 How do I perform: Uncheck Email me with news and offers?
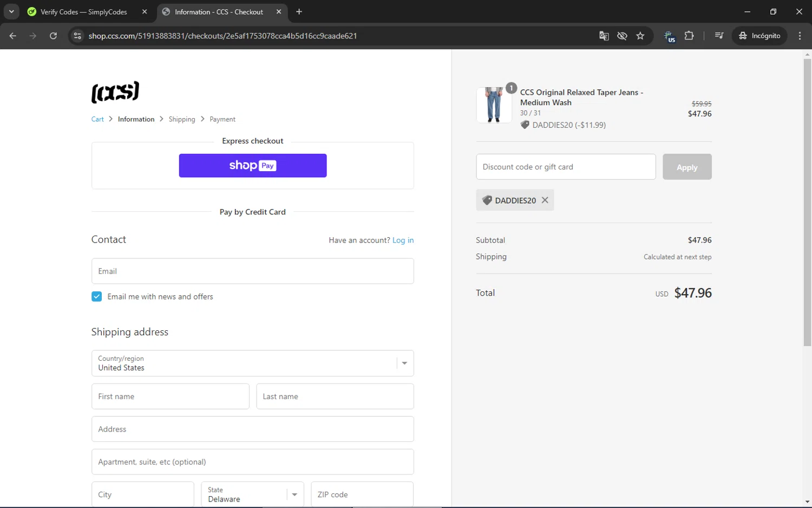click(97, 297)
